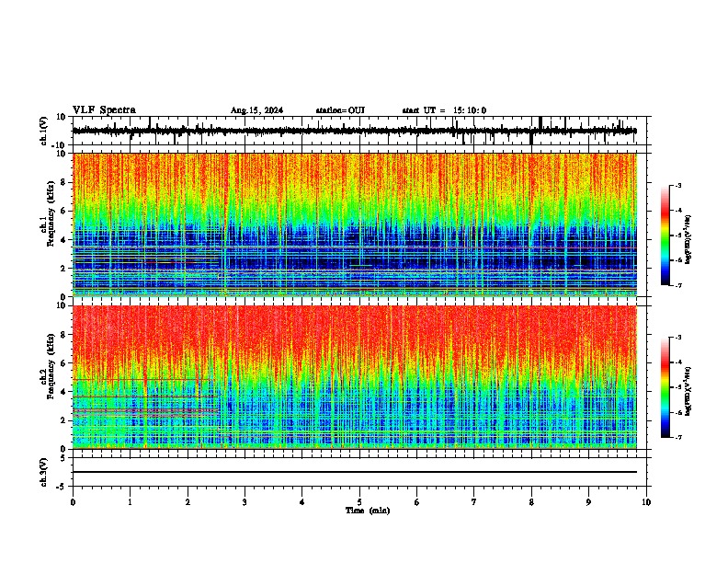Screen dimensions: 728x563
Task: Click the "-3" label on ch.1 colorbar
Action: point(677,186)
